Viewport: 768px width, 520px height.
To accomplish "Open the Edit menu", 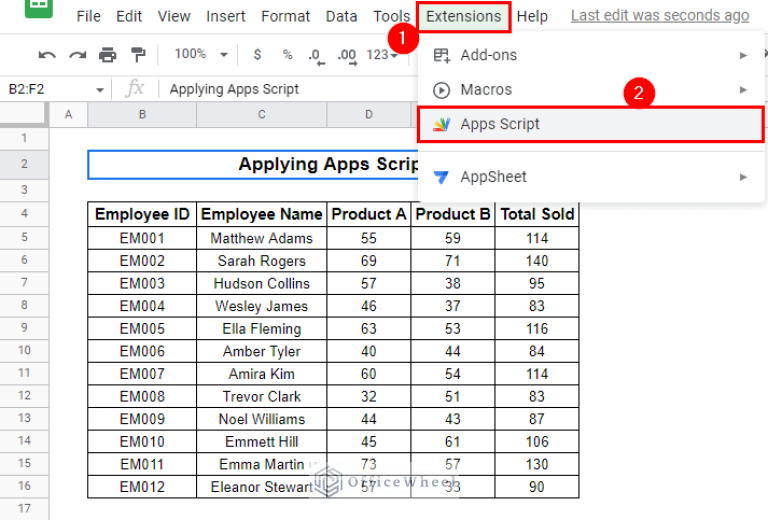I will click(129, 17).
